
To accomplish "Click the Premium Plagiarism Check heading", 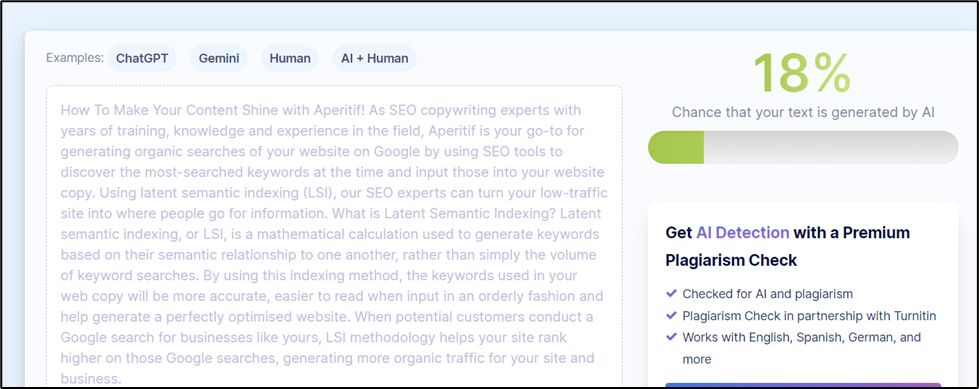I will click(788, 246).
